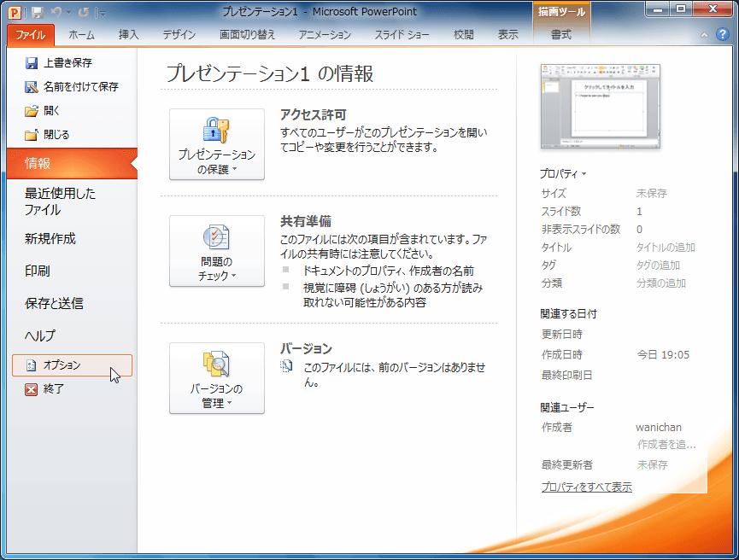The image size is (739, 560).
Task: Open the undo history dropdown arrow
Action: tap(69, 13)
